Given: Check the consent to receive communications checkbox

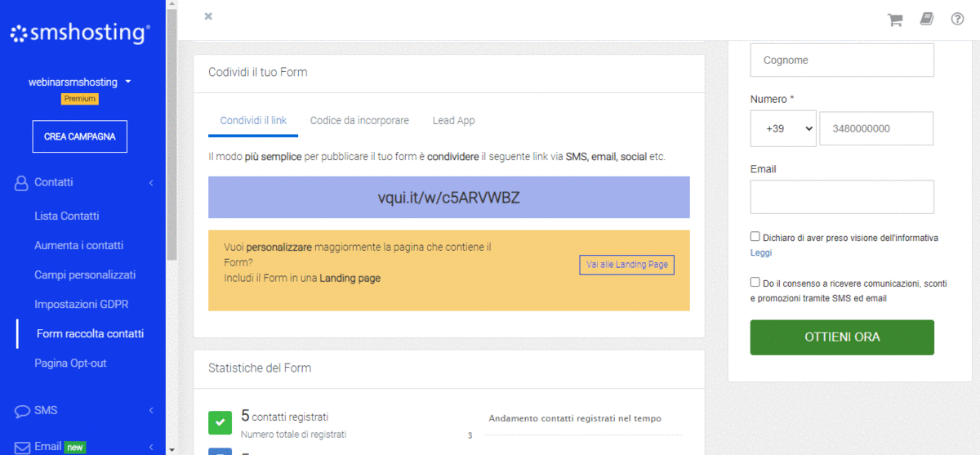Looking at the screenshot, I should [755, 283].
